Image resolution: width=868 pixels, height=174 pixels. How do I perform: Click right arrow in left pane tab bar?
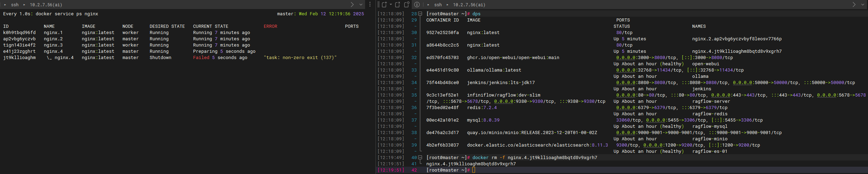click(352, 5)
